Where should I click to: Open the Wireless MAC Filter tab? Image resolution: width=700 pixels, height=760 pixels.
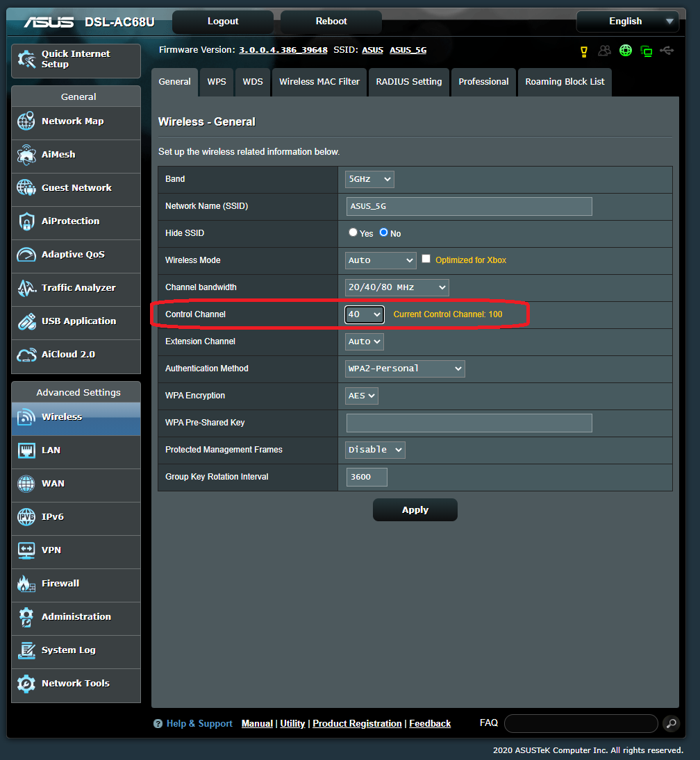coord(319,82)
